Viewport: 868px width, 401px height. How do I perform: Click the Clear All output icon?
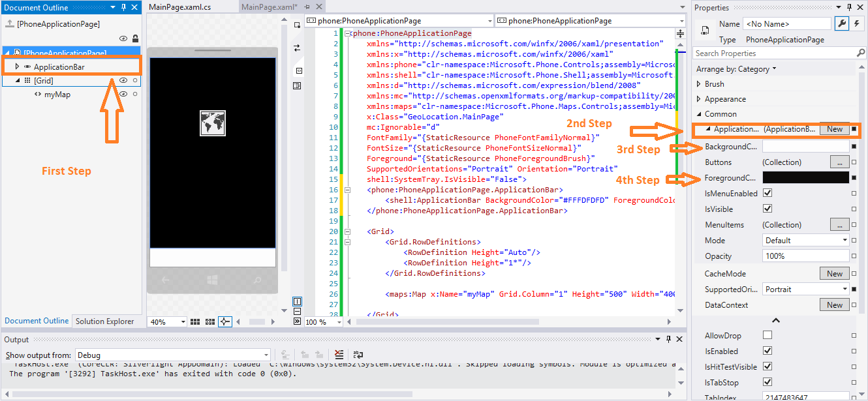[x=339, y=355]
